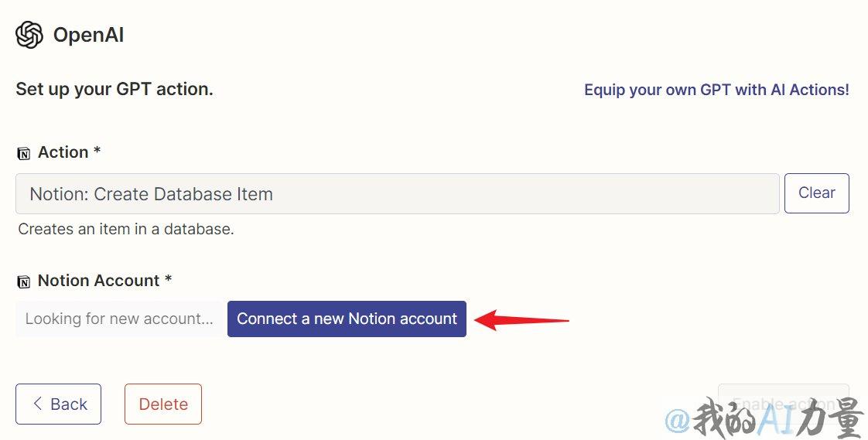Image resolution: width=868 pixels, height=440 pixels.
Task: Open the Equip your own GPT link
Action: click(x=716, y=90)
